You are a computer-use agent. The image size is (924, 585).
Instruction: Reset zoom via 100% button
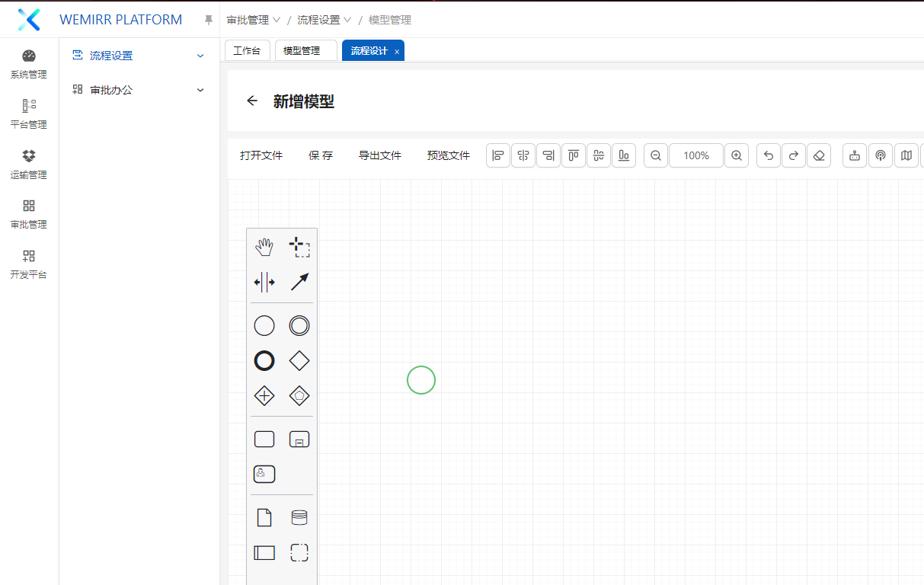696,155
